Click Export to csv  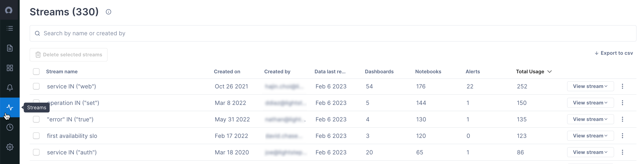tap(614, 53)
